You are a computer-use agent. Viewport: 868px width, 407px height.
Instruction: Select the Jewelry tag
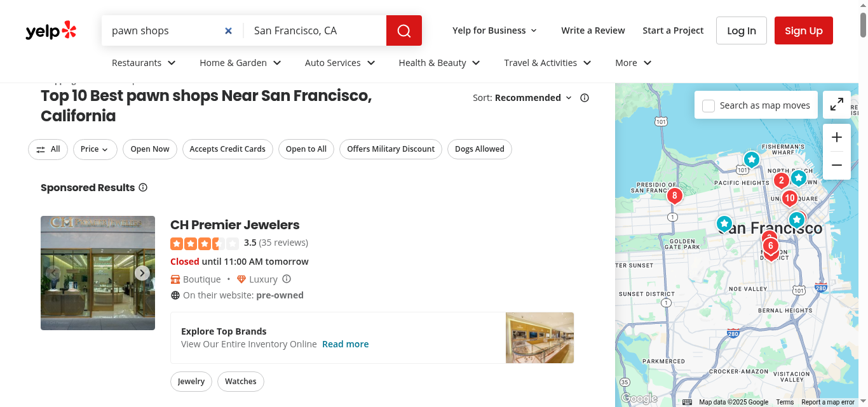pyautogui.click(x=191, y=382)
